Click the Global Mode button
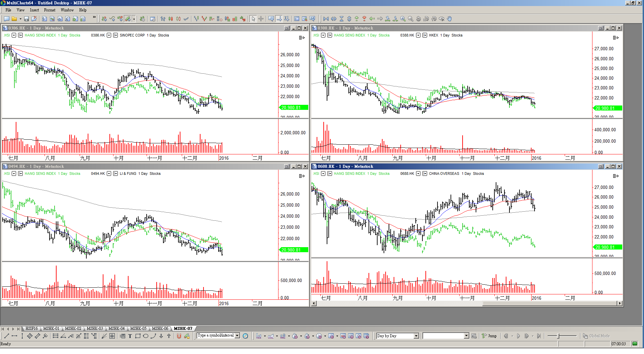The height and width of the screenshot is (354, 644). [x=596, y=336]
